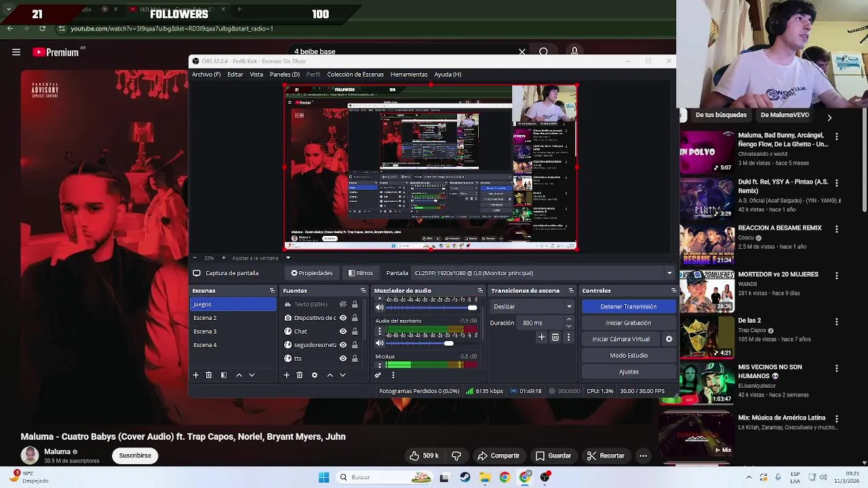This screenshot has width=868, height=488.
Task: Open the Colección de Escenas menu
Action: pyautogui.click(x=355, y=75)
